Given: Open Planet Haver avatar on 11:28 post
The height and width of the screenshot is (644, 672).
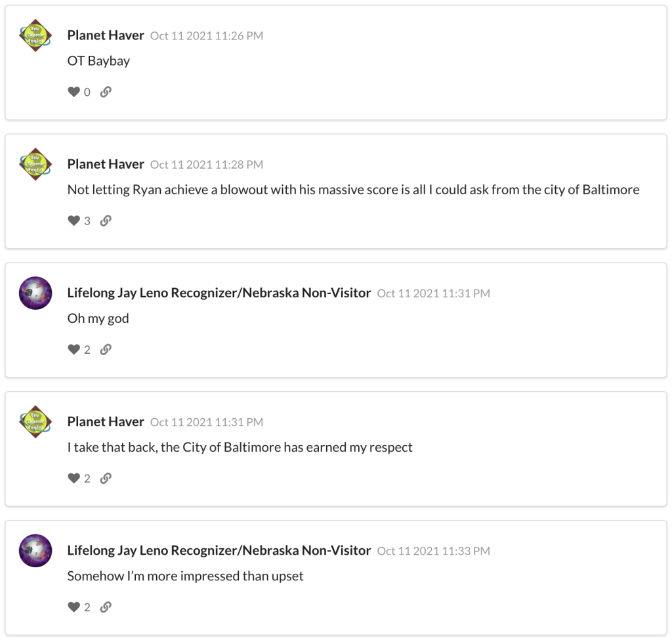Looking at the screenshot, I should [35, 164].
